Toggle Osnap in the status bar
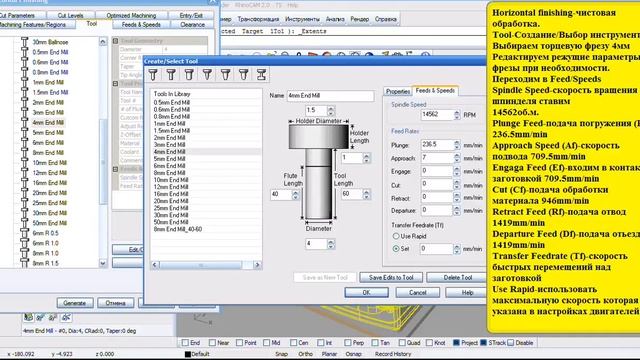The width and height of the screenshot is (640, 360). (x=353, y=354)
